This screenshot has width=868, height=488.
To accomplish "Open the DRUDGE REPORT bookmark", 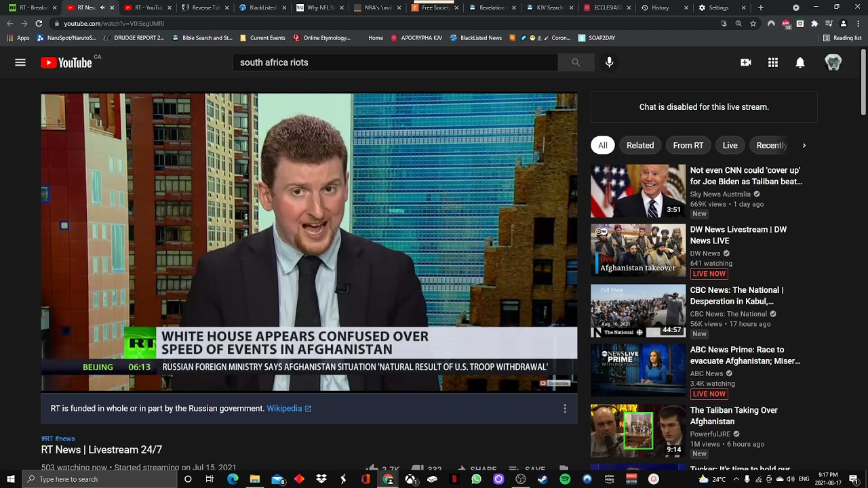I will pos(133,38).
